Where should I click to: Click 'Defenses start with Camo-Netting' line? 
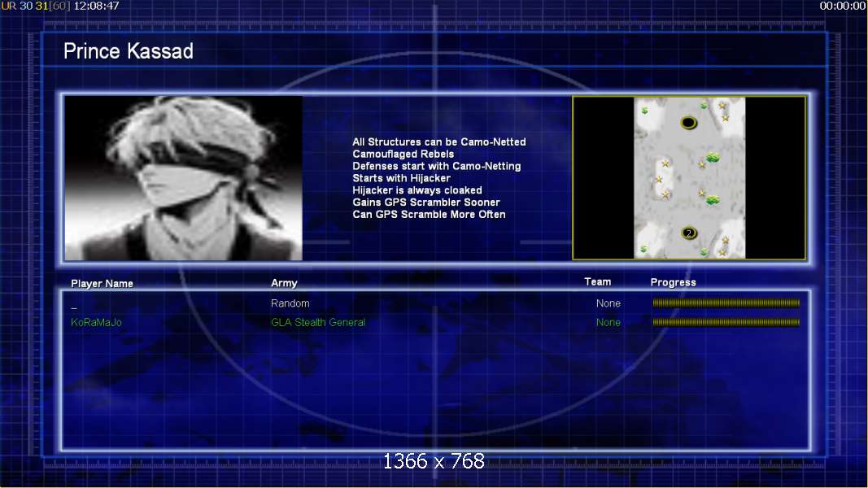click(x=436, y=166)
